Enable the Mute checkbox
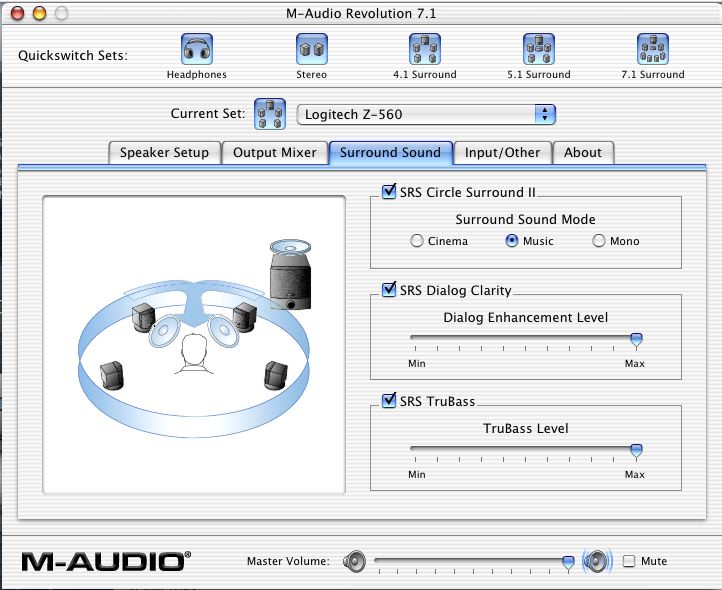Image resolution: width=722 pixels, height=590 pixels. click(x=629, y=561)
